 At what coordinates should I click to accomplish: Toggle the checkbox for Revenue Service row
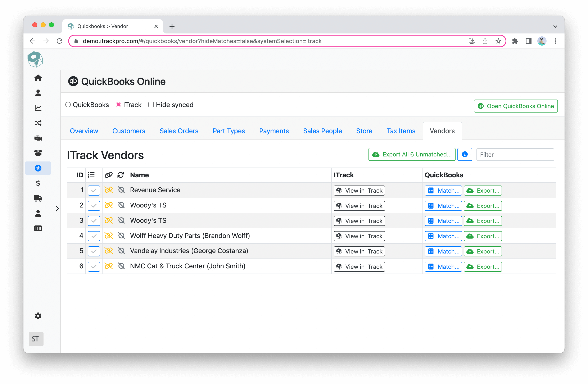click(94, 190)
